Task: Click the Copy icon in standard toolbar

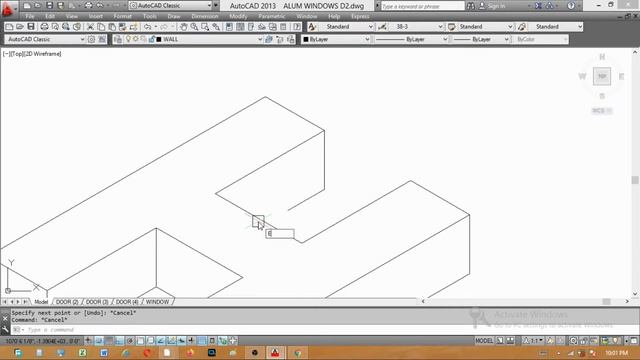Action: click(101, 27)
